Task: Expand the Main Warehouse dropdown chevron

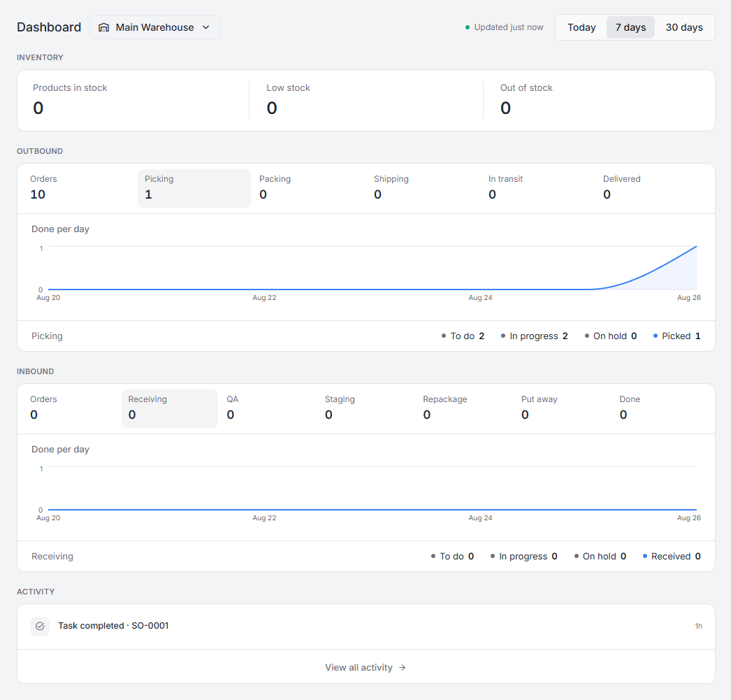Action: [206, 27]
